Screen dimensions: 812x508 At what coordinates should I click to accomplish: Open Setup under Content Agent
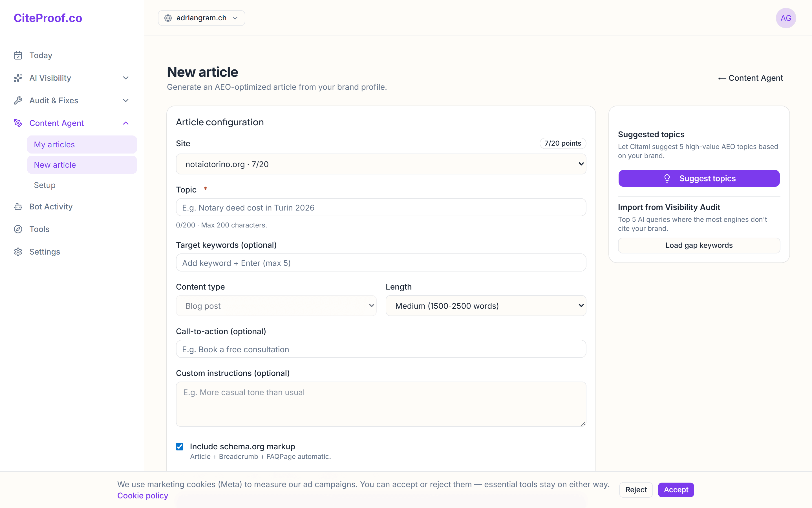point(45,185)
